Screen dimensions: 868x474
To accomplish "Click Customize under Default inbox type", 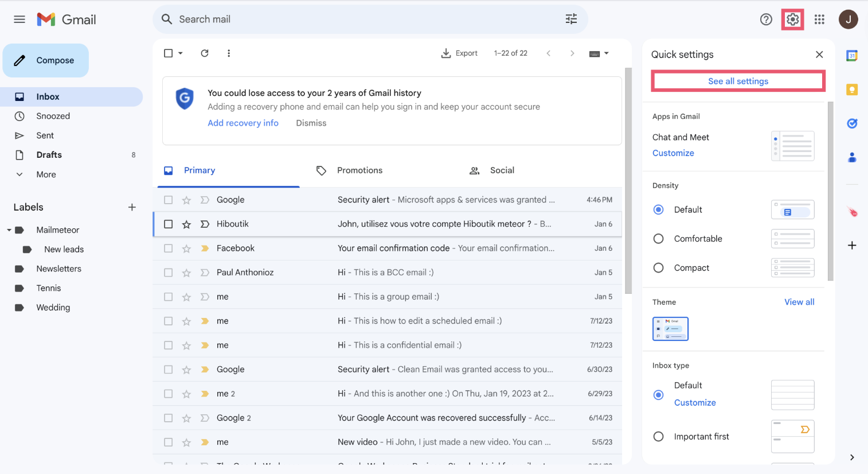I will [x=695, y=403].
